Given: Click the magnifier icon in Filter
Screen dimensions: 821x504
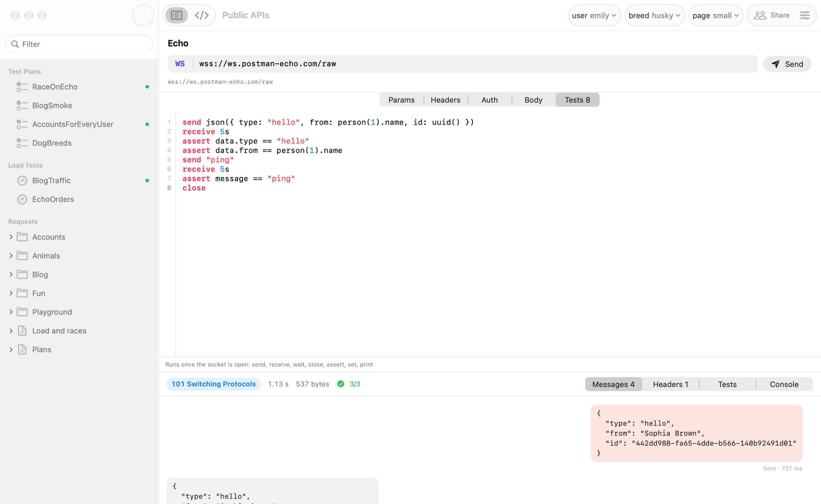Looking at the screenshot, I should (15, 44).
